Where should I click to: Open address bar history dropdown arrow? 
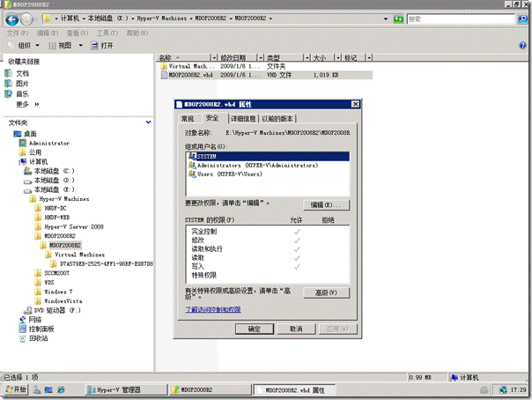[x=386, y=19]
